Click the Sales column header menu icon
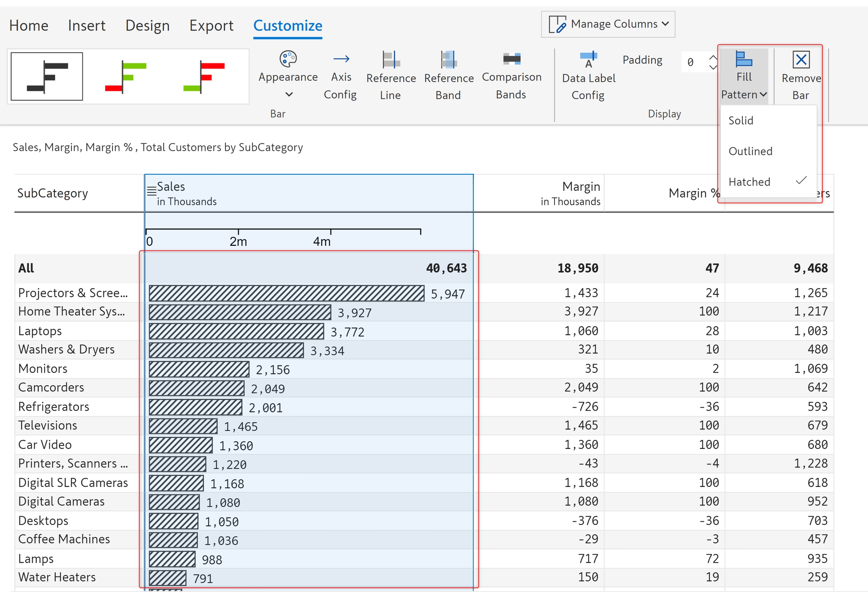Viewport: 868px width, 592px height. [x=151, y=191]
